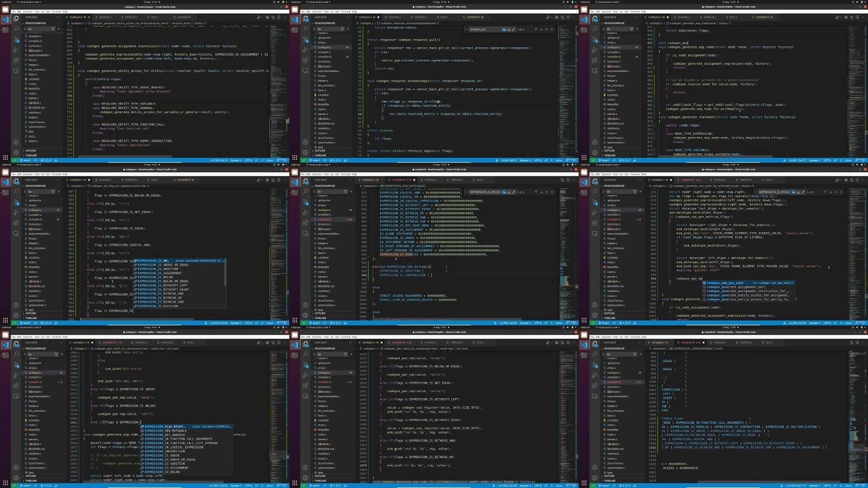Open Search view in top-left VS Code window
The width and height of the screenshot is (868, 488).
(x=16, y=28)
